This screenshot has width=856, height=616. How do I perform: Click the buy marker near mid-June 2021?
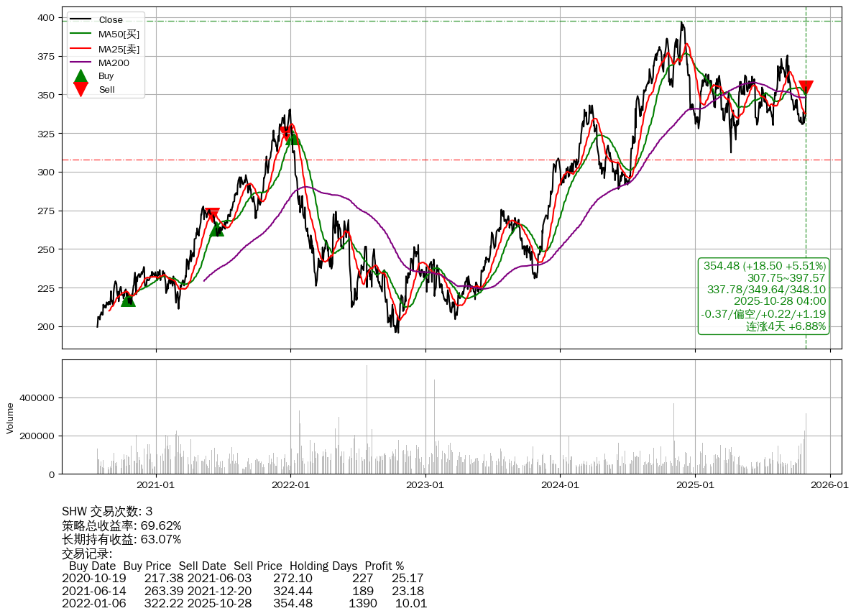point(217,229)
